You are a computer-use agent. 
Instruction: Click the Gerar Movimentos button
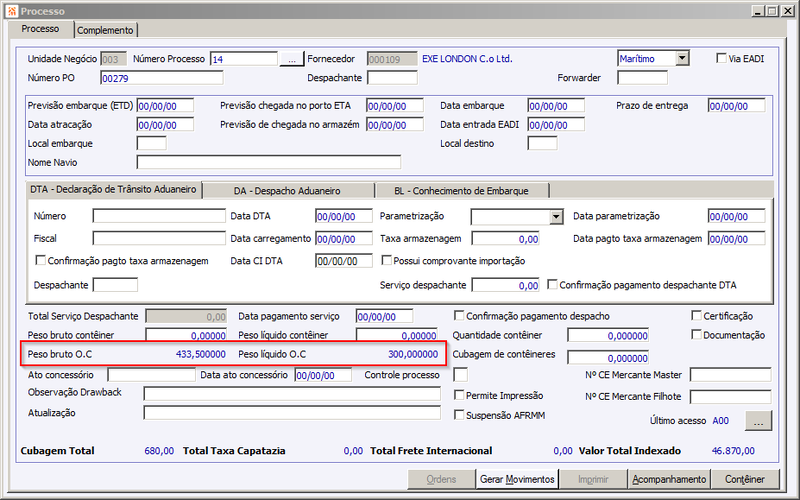click(517, 479)
